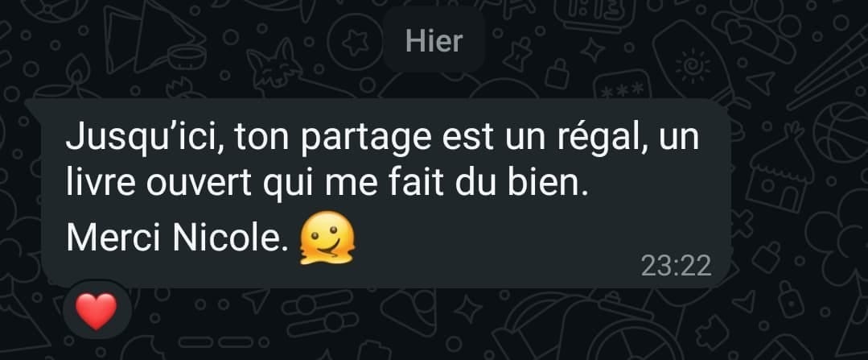Tap the word "ton" in the message

263,139
